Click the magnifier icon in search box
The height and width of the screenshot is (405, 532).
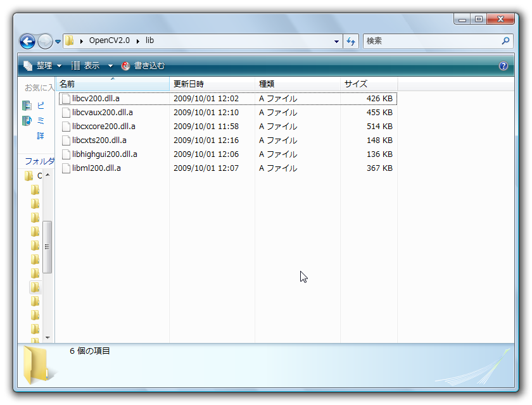(x=505, y=41)
